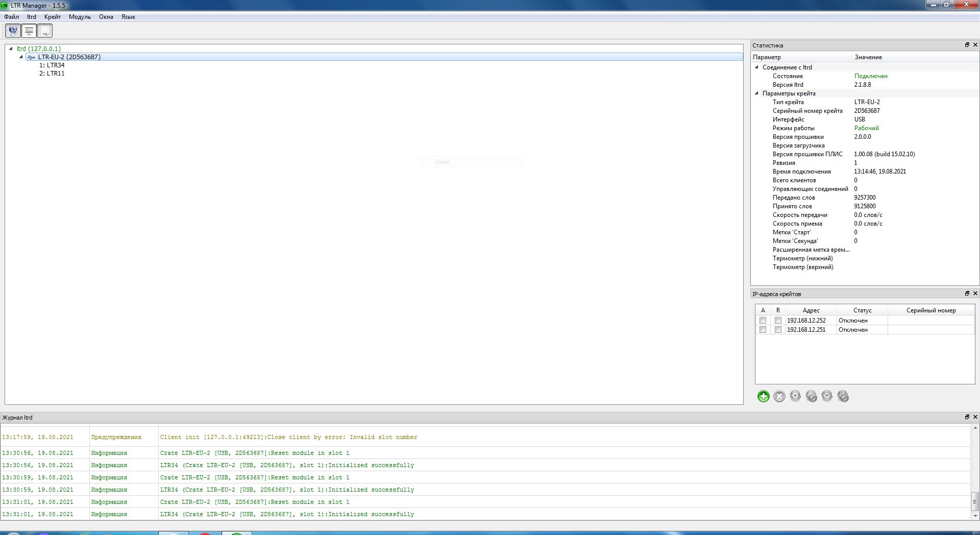
Task: Undock the IP-адреса крейтов panel
Action: pos(967,294)
